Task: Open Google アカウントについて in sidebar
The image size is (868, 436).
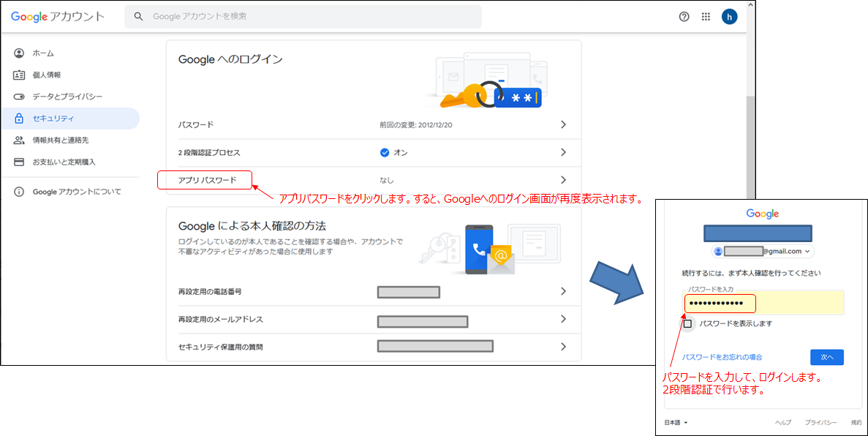Action: [77, 192]
